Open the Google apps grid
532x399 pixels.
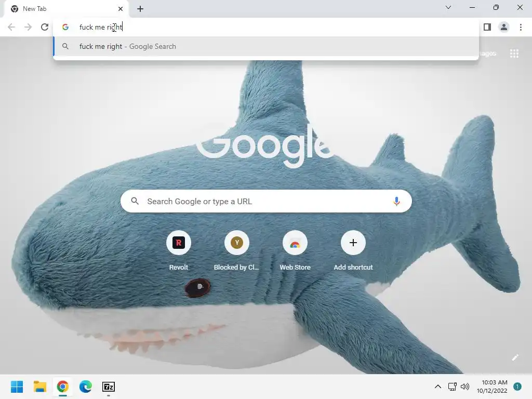pyautogui.click(x=514, y=54)
